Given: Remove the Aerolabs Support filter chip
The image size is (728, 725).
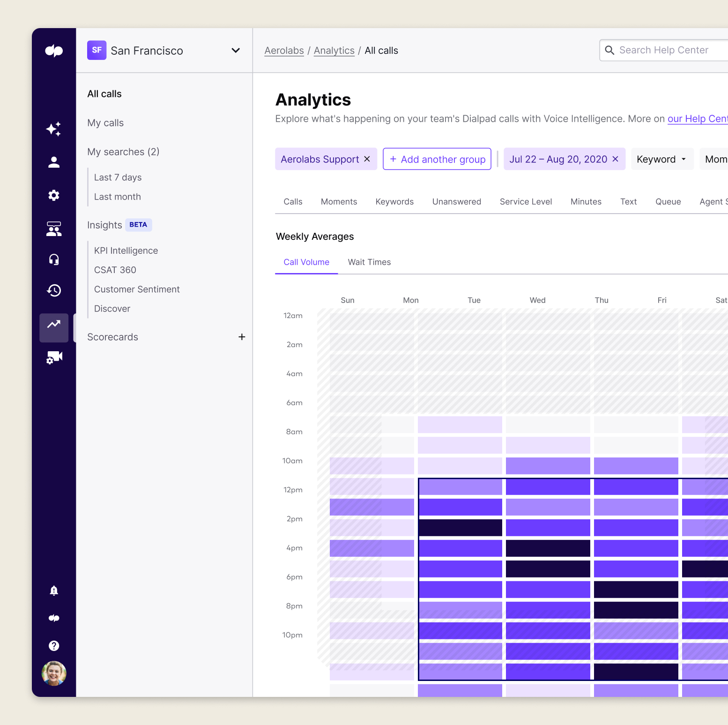Looking at the screenshot, I should click(367, 159).
